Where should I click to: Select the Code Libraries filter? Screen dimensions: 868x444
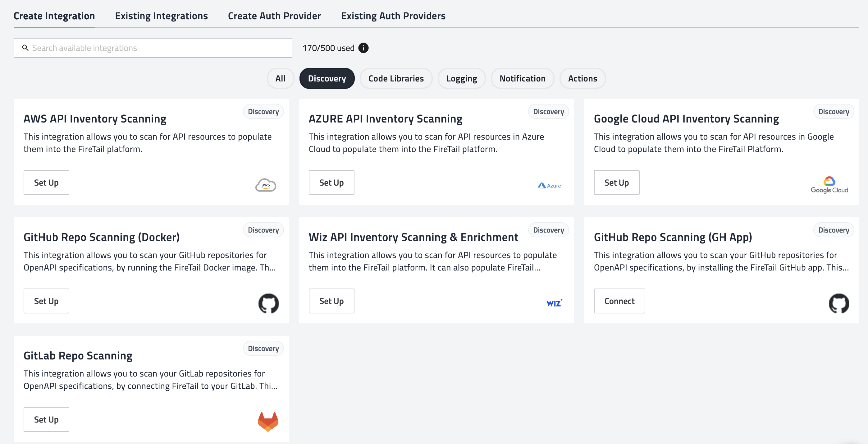[396, 79]
